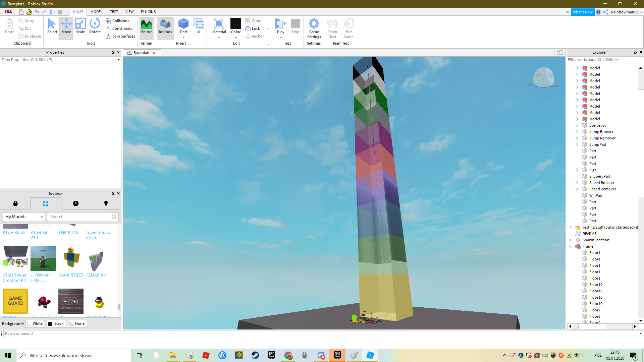
Task: Expand the Testing Stuff folder
Action: coord(570,227)
